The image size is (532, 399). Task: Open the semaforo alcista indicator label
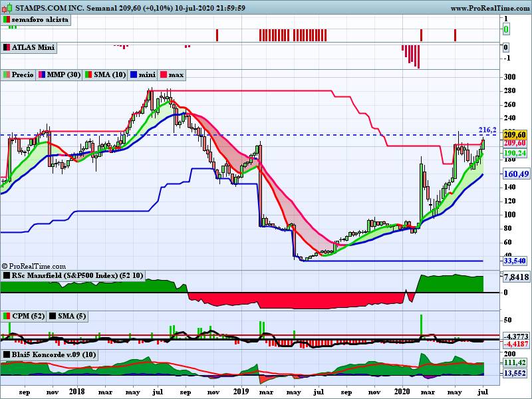coord(40,20)
